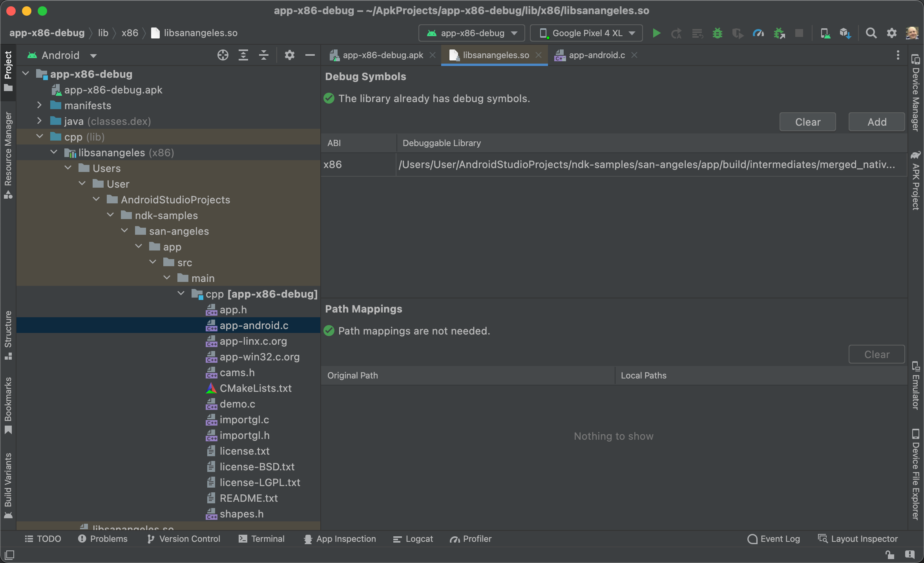The width and height of the screenshot is (924, 563).
Task: Select the app-x86-debug dropdown configuration
Action: (471, 32)
